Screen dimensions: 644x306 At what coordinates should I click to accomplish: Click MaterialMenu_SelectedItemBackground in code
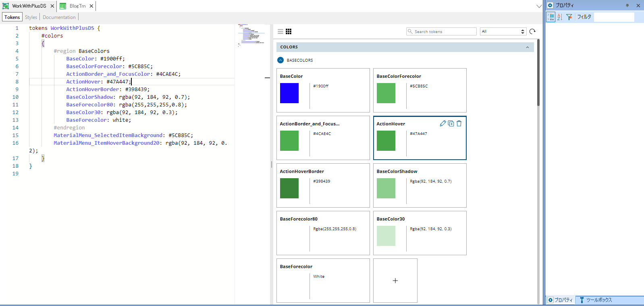tap(108, 135)
